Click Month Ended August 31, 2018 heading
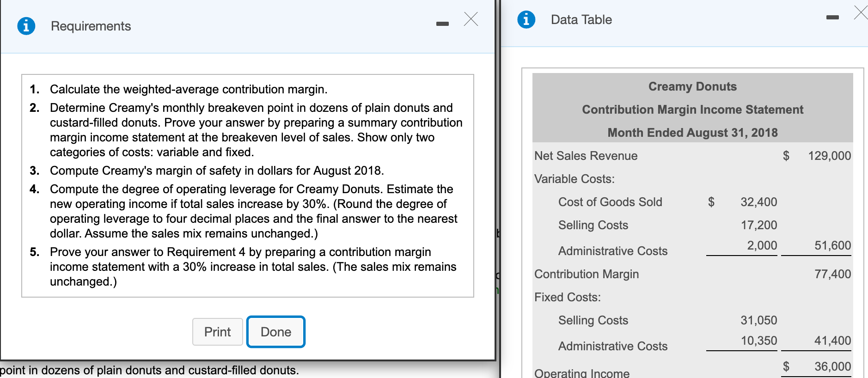This screenshot has width=868, height=378. (x=692, y=133)
